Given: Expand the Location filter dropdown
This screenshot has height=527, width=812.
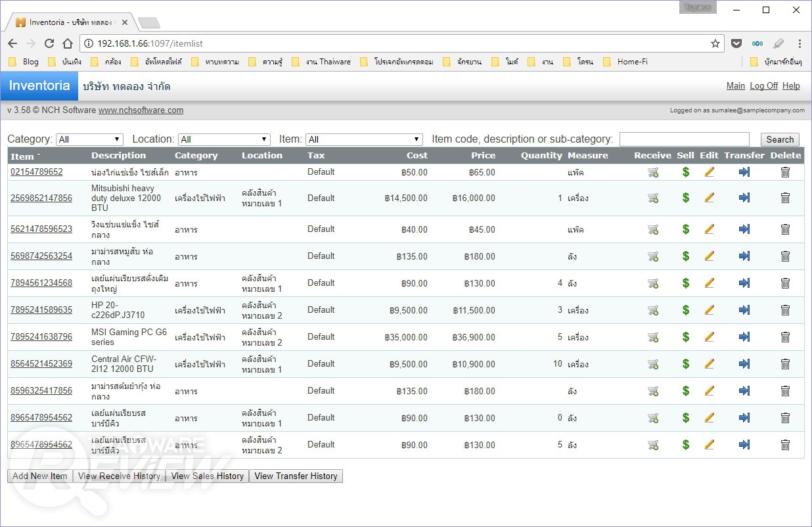Looking at the screenshot, I should pos(224,139).
